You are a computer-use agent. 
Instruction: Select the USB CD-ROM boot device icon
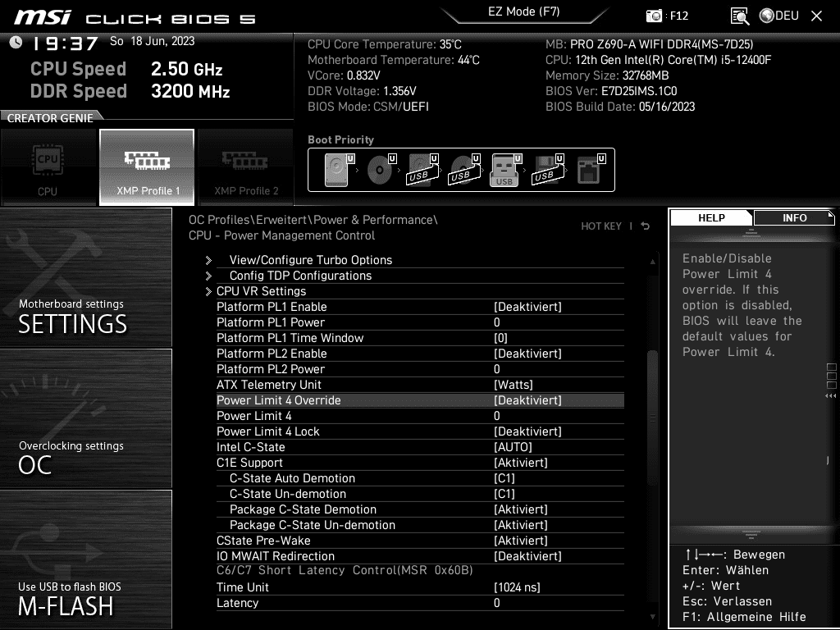[x=464, y=170]
